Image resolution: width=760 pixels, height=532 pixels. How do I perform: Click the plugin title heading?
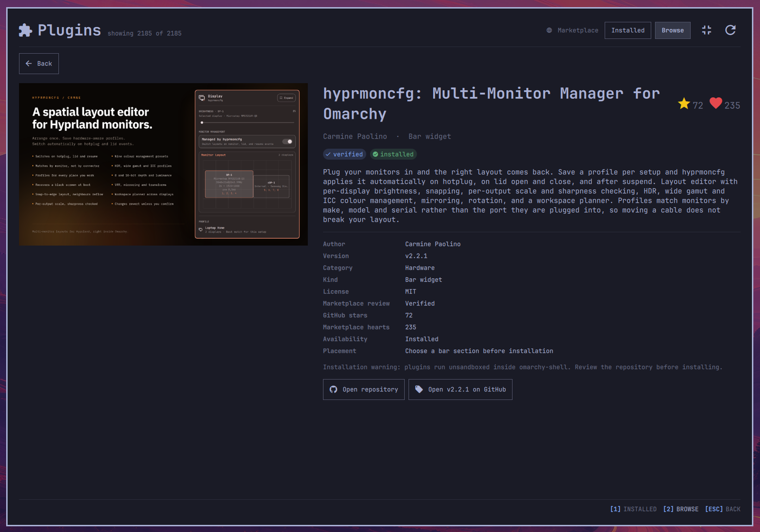(491, 103)
